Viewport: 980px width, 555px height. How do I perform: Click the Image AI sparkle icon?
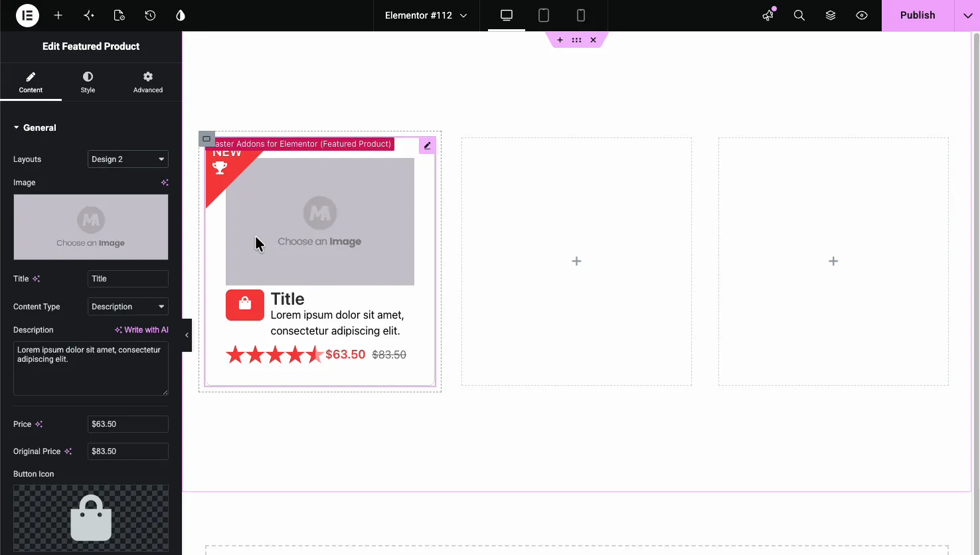coord(165,183)
